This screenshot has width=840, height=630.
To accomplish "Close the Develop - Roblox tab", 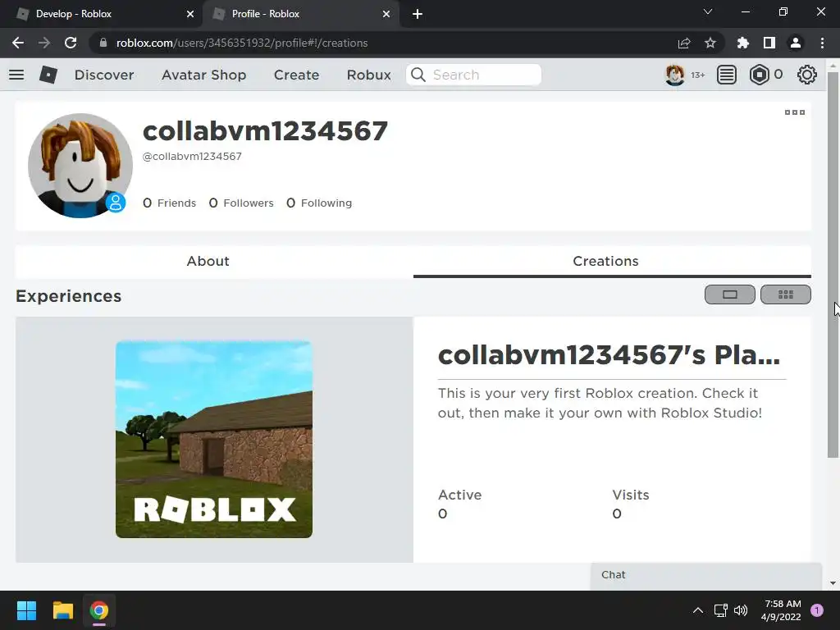I will point(190,14).
